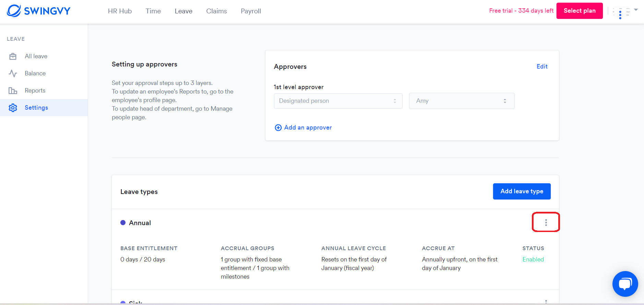Click the Swingvy logo
This screenshot has width=644, height=305.
click(x=38, y=11)
